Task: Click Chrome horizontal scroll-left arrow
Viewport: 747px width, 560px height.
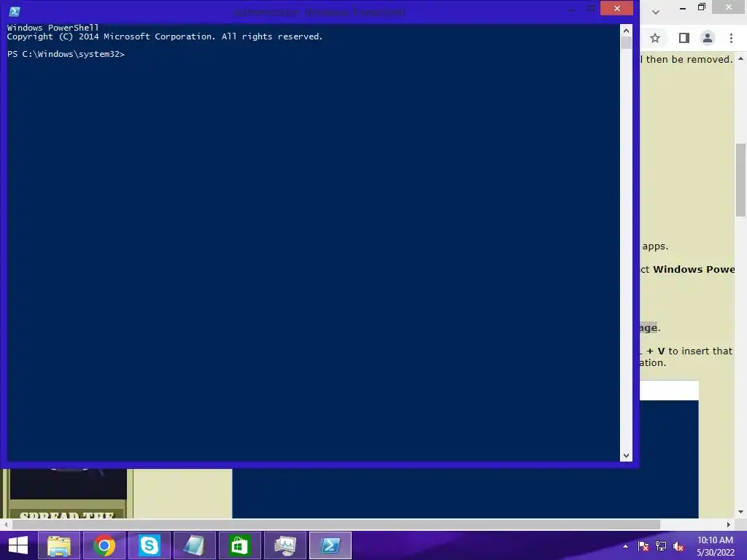Action: (x=5, y=524)
